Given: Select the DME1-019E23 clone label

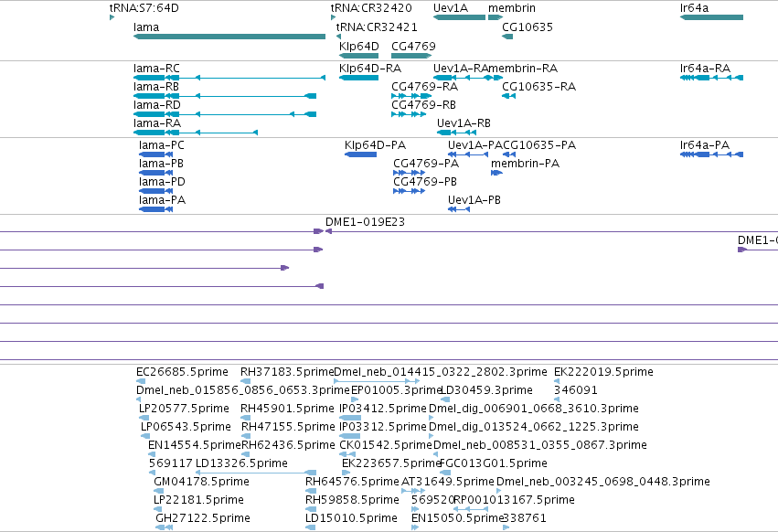Looking at the screenshot, I should (365, 222).
